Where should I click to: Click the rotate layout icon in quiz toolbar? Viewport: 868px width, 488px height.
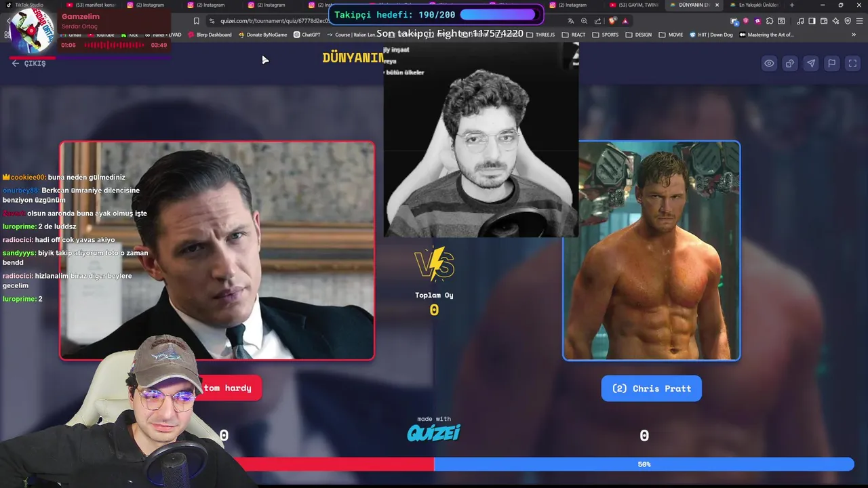[x=790, y=63]
